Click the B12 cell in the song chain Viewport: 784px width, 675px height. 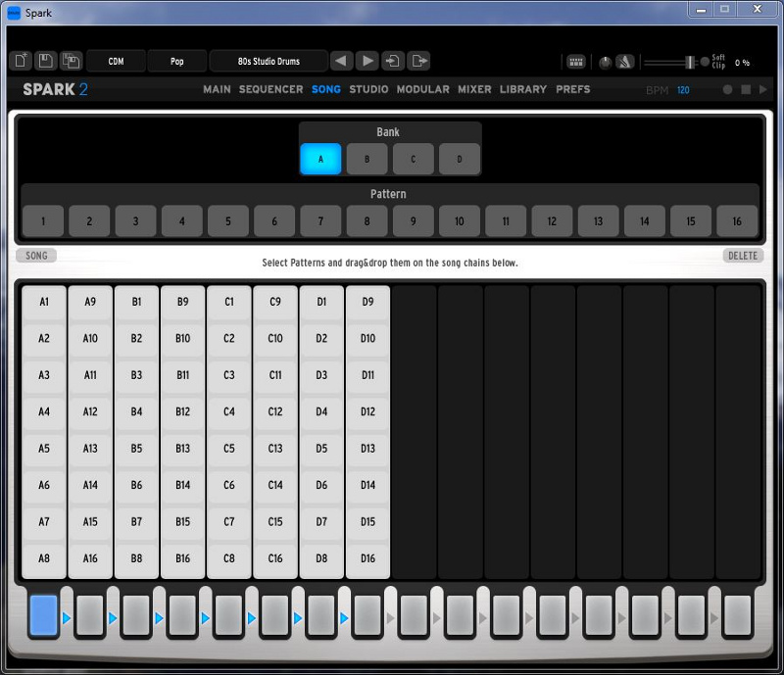182,412
